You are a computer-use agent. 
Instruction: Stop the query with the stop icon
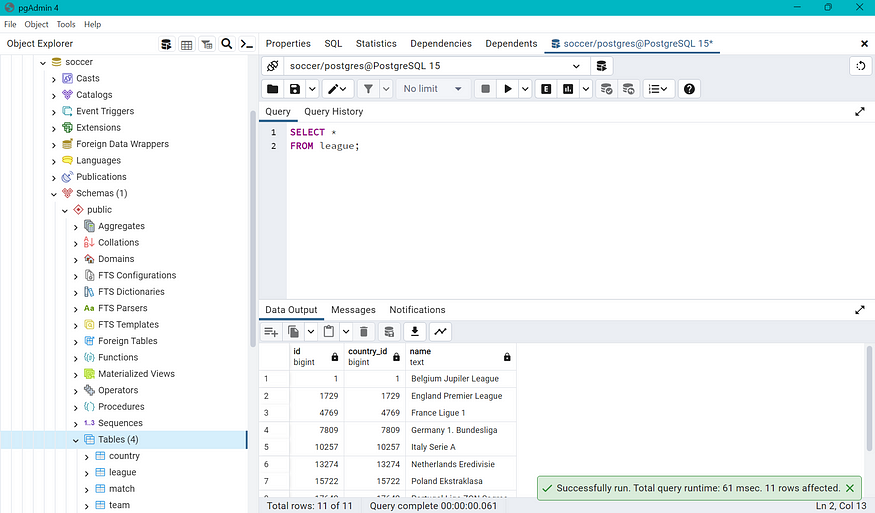(x=485, y=89)
